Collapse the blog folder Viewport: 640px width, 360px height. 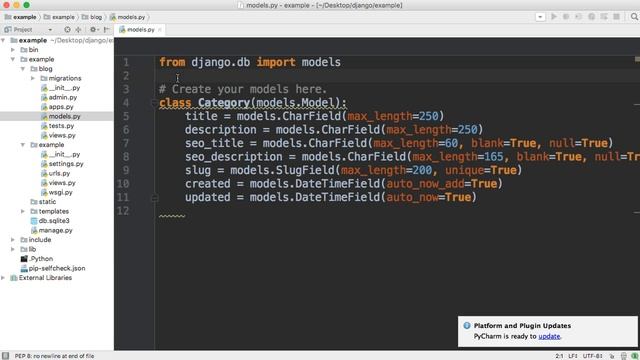pyautogui.click(x=23, y=69)
